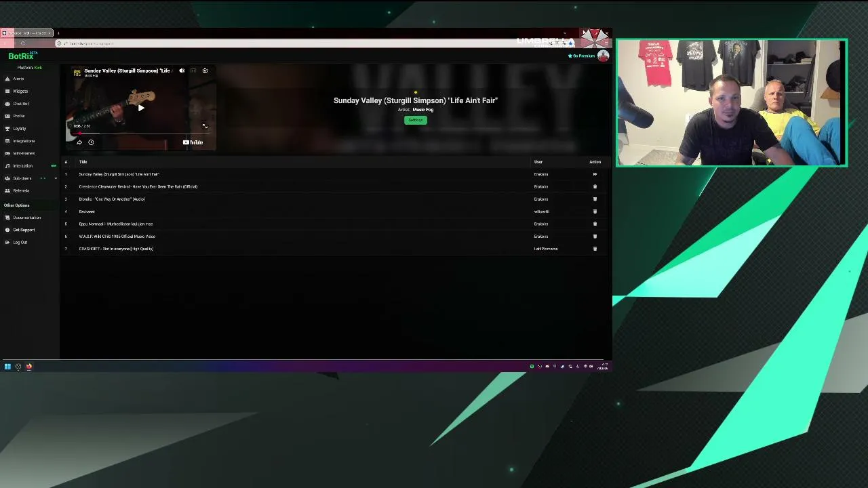Play the YouTube video
Image resolution: width=868 pixels, height=488 pixels.
(x=141, y=108)
